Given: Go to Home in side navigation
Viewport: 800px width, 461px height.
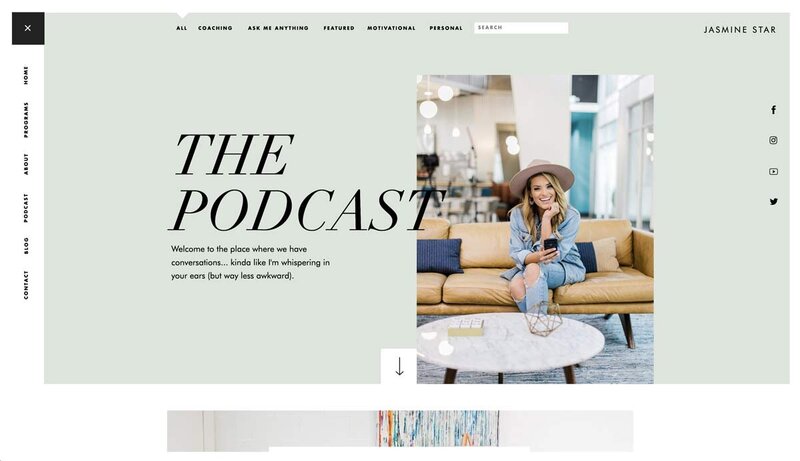Looking at the screenshot, I should pos(26,75).
